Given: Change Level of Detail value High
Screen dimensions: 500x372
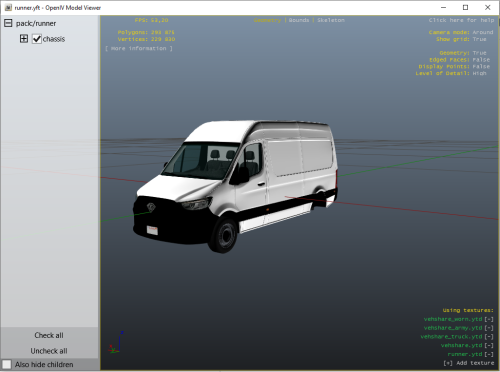Looking at the screenshot, I should (479, 73).
